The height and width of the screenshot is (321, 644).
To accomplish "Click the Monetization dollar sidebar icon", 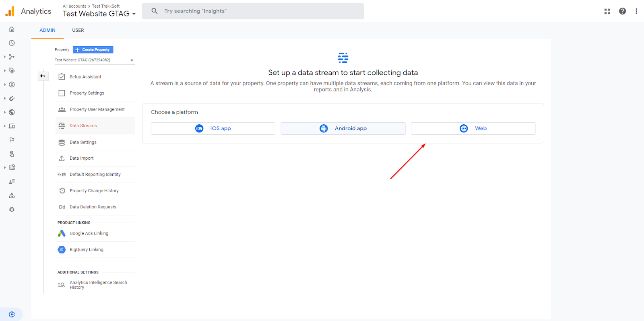I will [x=12, y=84].
